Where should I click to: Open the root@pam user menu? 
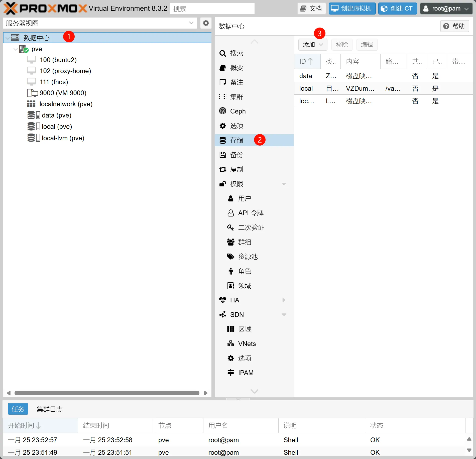tap(446, 9)
